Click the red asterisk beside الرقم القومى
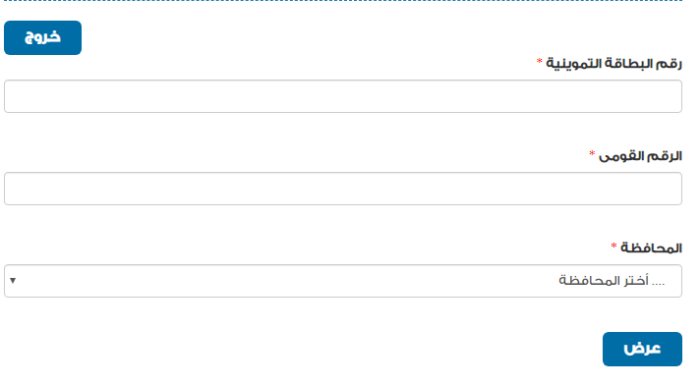This screenshot has height=385, width=700. [x=592, y=153]
